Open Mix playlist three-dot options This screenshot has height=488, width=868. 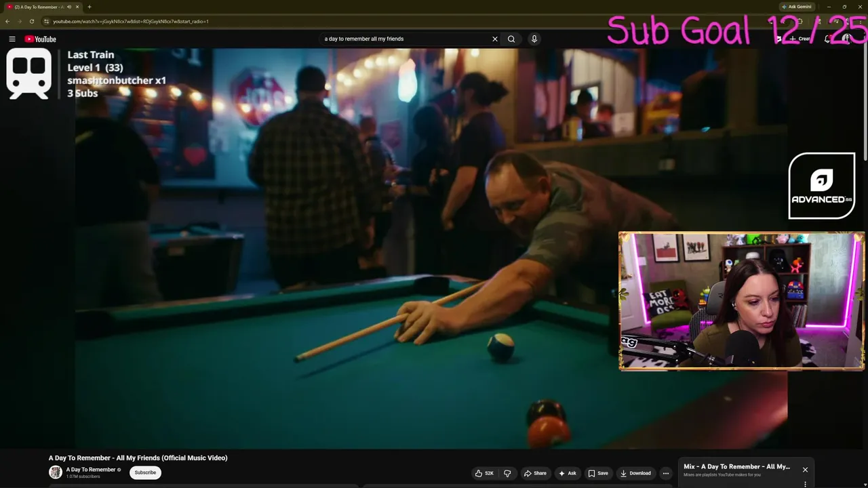tap(805, 484)
